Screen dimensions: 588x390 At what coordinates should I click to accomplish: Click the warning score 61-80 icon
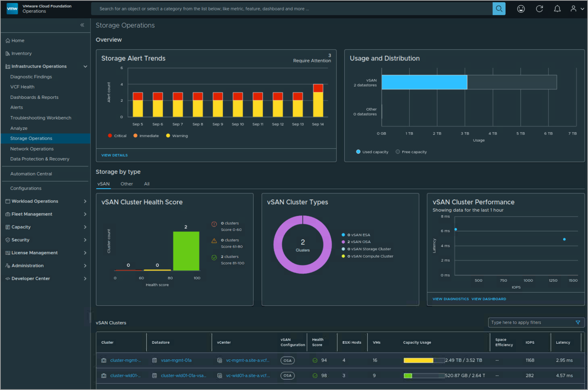(214, 241)
